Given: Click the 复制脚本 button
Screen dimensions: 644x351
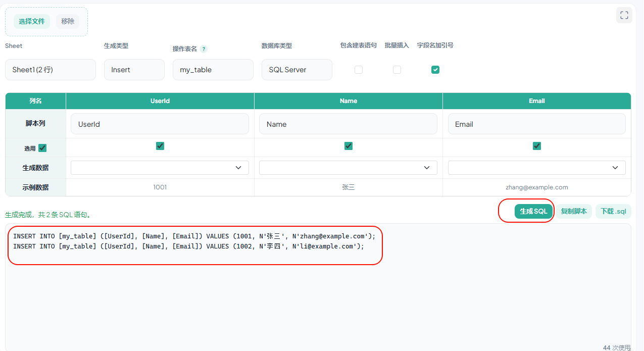Looking at the screenshot, I should point(574,212).
